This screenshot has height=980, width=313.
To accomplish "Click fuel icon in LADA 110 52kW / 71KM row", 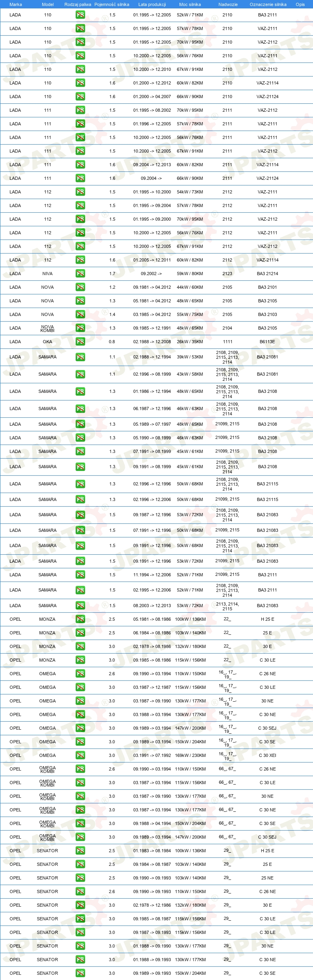I will [x=80, y=15].
